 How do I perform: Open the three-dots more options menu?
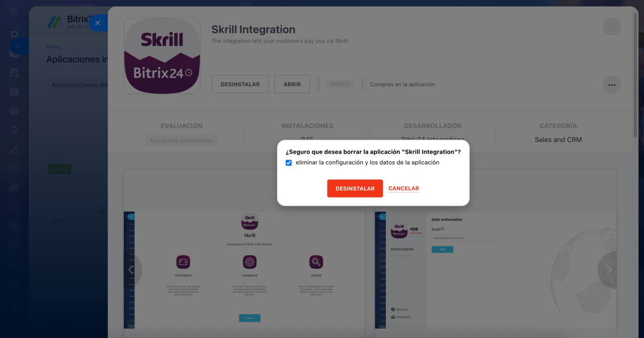coord(612,85)
